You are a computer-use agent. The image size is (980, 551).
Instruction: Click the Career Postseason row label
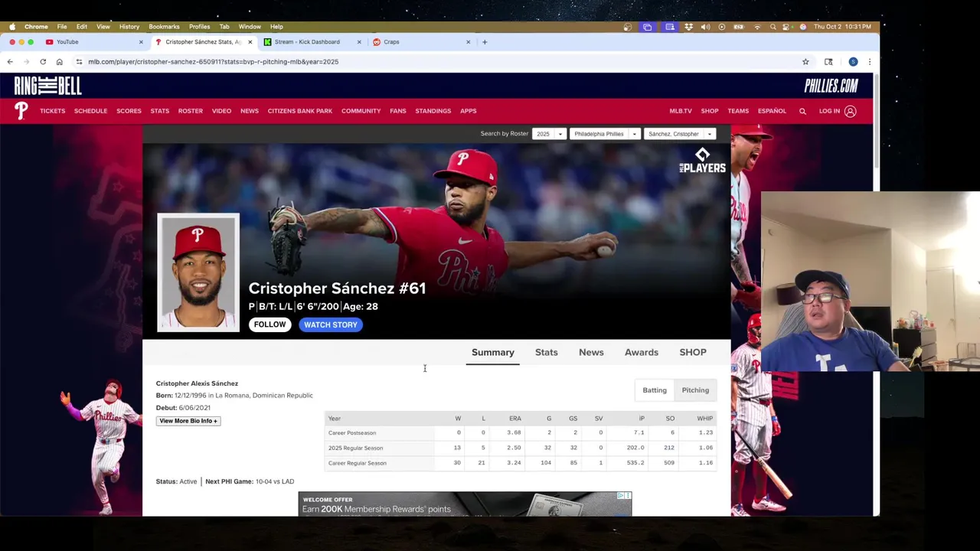point(352,433)
